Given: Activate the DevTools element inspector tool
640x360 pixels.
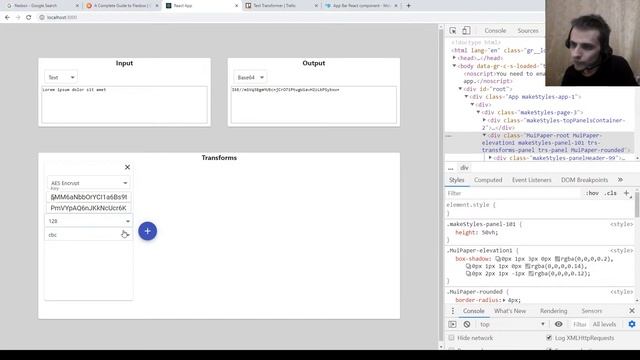Looking at the screenshot, I should 453,31.
